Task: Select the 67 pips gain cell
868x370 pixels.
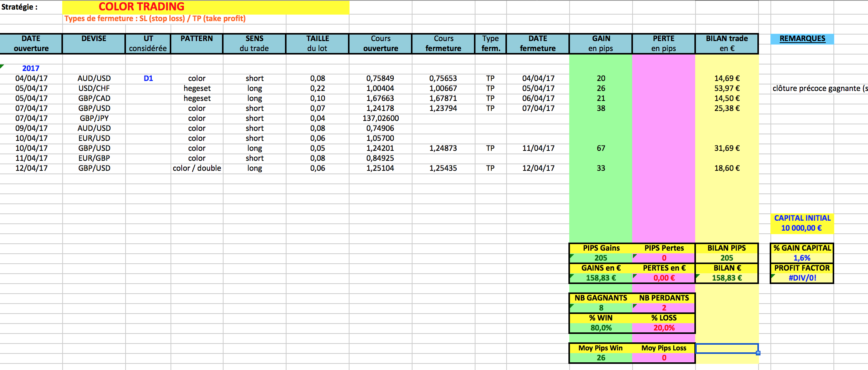Action: (601, 148)
